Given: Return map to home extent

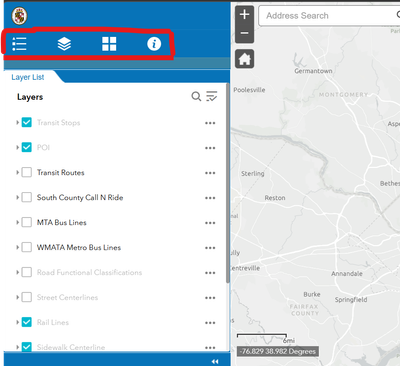Looking at the screenshot, I should coord(244,59).
